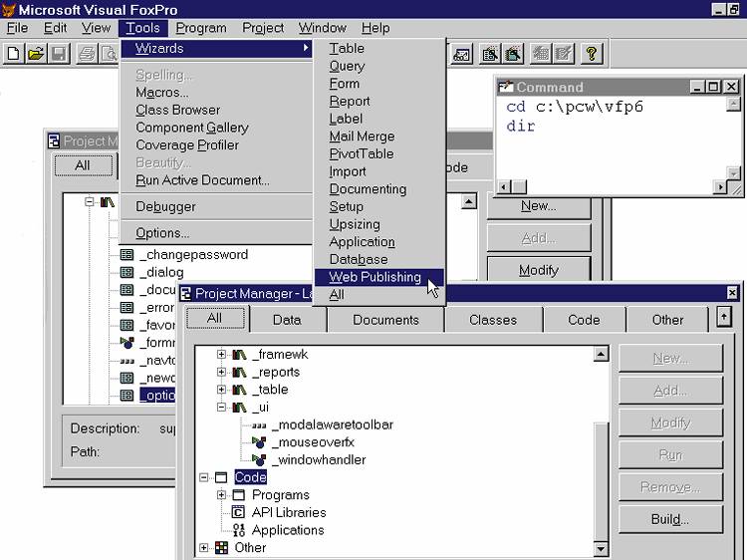Switch to the Classes tab

(x=493, y=320)
